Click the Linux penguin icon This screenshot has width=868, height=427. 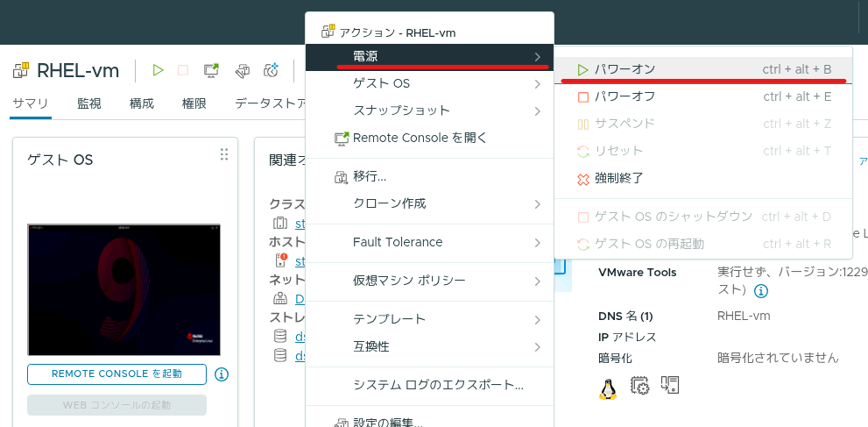(x=608, y=388)
